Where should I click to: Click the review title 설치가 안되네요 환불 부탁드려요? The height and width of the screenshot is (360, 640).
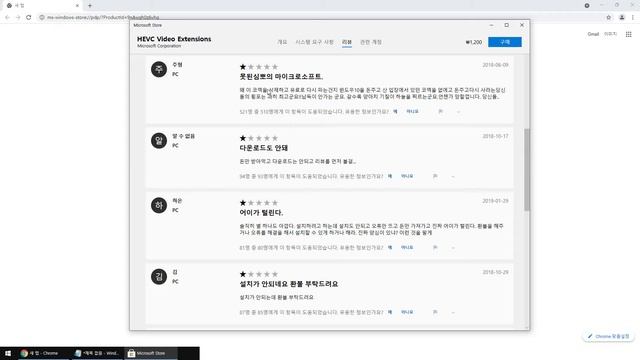pos(289,284)
